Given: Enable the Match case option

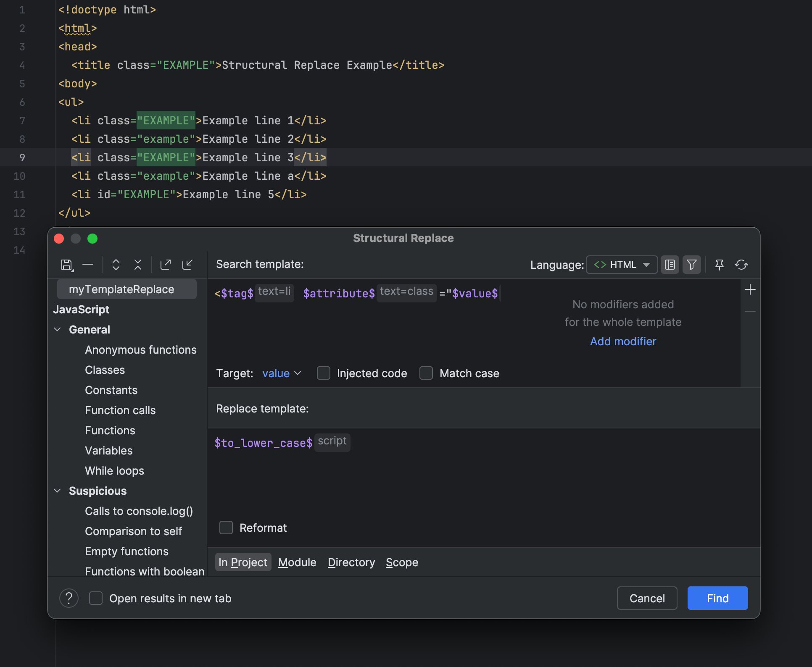Looking at the screenshot, I should (x=426, y=373).
